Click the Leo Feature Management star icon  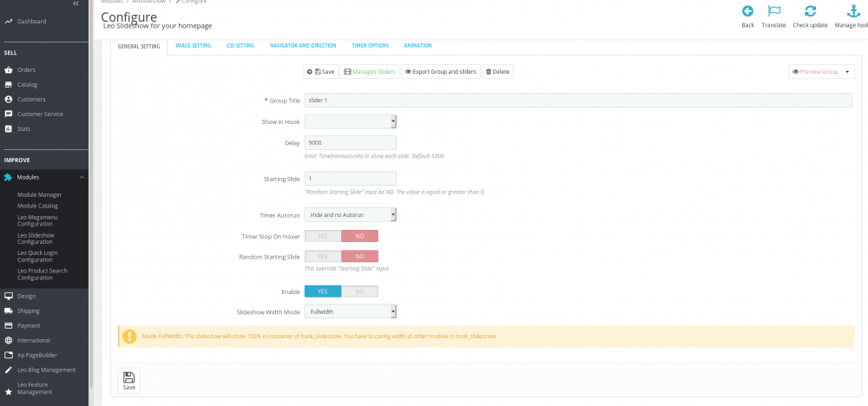coord(8,391)
